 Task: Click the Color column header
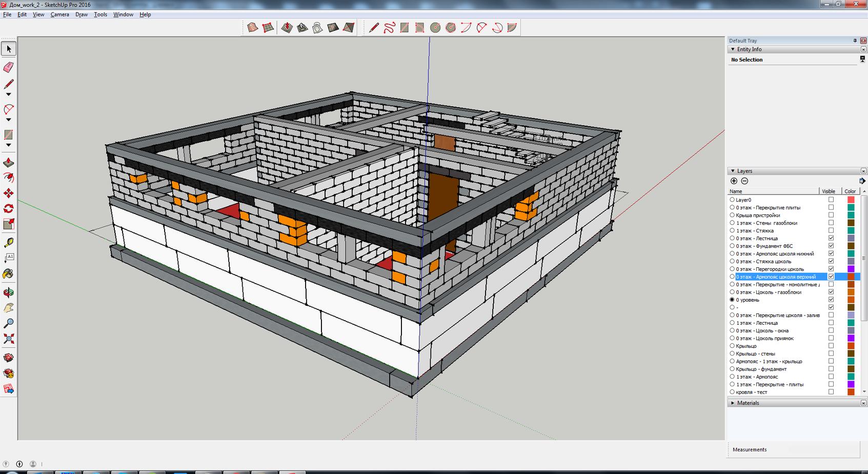(850, 191)
